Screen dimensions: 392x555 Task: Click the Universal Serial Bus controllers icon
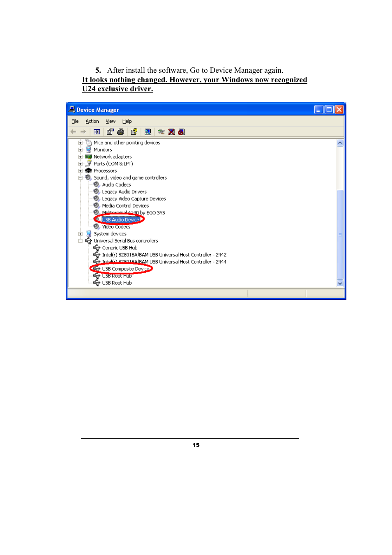tap(88, 241)
